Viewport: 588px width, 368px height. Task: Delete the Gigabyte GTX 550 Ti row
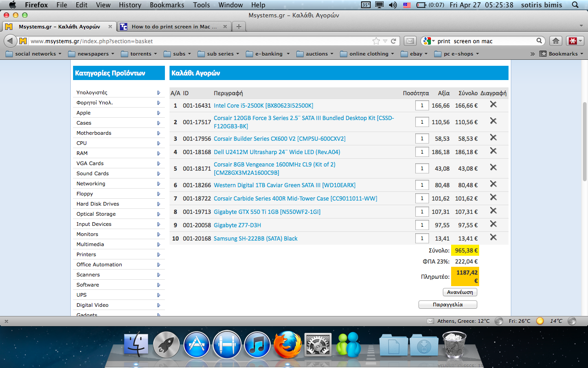[493, 211]
